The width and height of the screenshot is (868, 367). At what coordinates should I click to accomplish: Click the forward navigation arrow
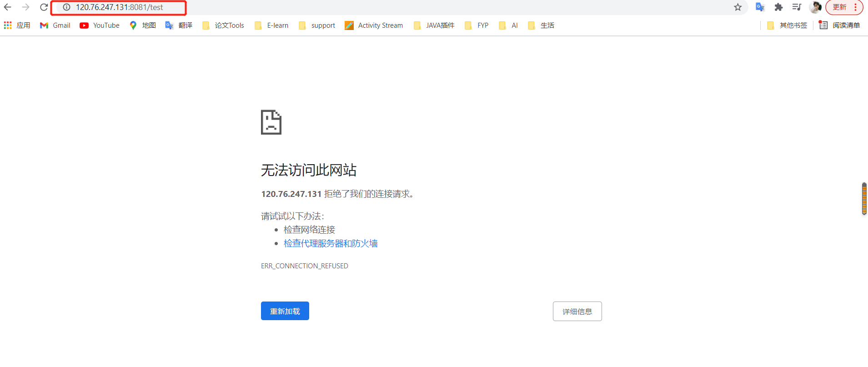coord(26,7)
